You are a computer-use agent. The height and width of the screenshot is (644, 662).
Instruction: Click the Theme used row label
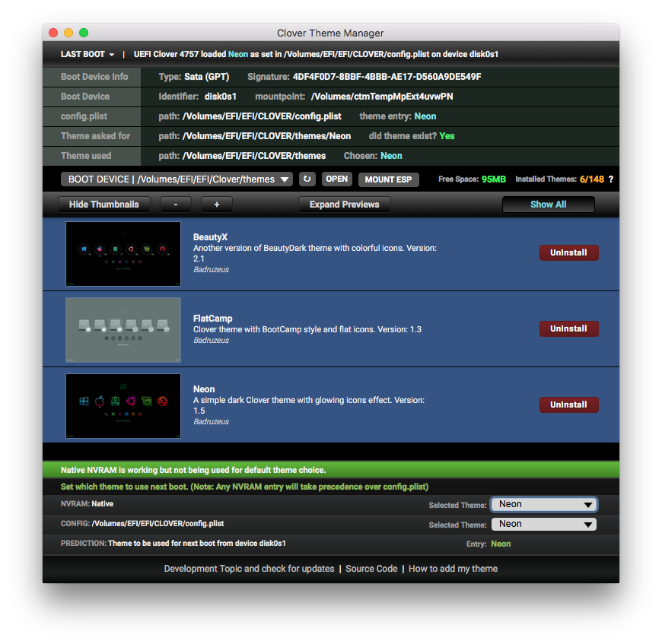pyautogui.click(x=86, y=156)
